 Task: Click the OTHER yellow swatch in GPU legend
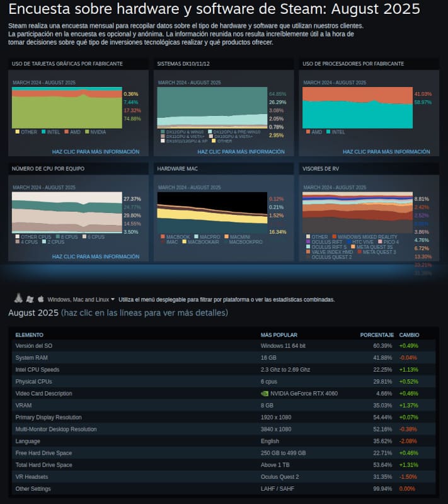coord(18,132)
